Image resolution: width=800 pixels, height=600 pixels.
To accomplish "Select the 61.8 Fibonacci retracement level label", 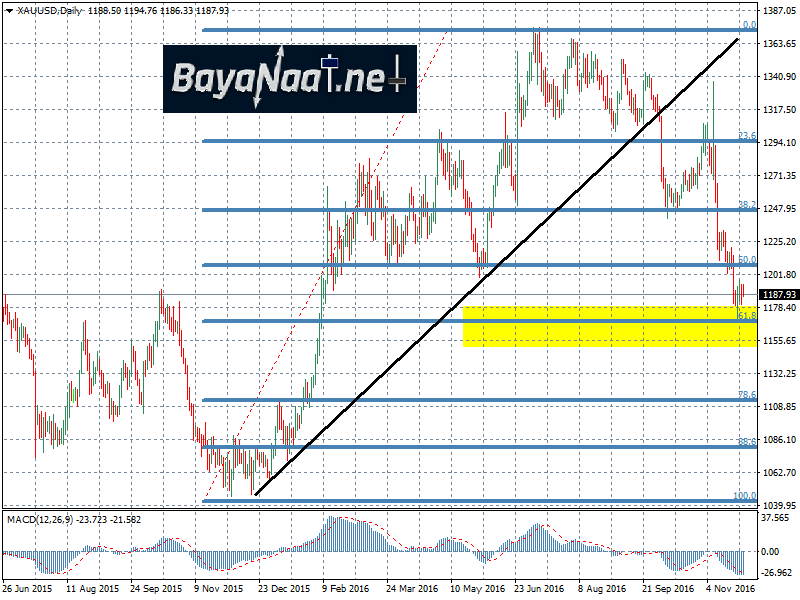I will click(x=746, y=315).
